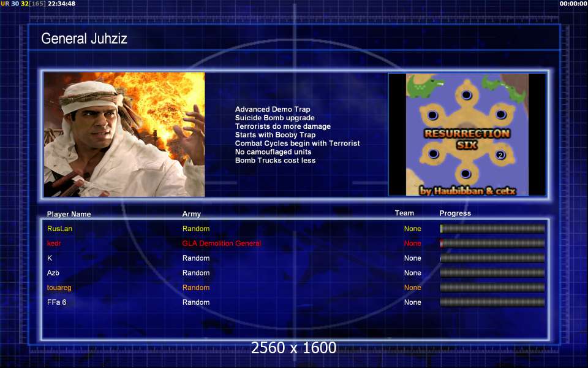Image resolution: width=588 pixels, height=368 pixels.
Task: Click the Progress column header
Action: [455, 213]
